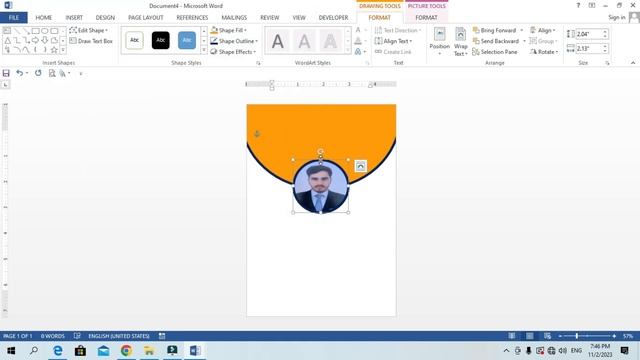
Task: Switch to Web Layout view in status bar
Action: point(547,336)
